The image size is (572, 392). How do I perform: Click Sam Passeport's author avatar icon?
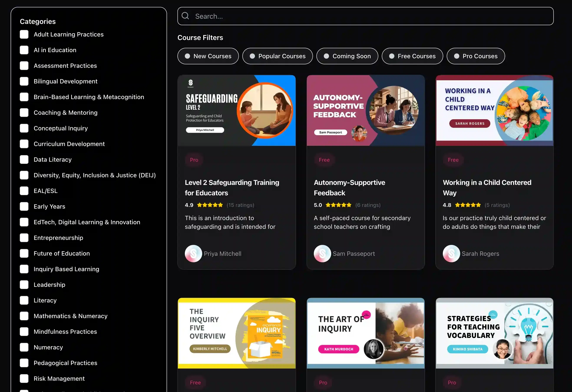[x=322, y=253]
